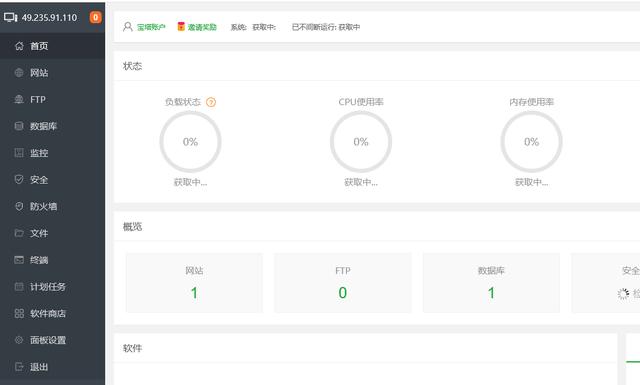Open the 文件 menu item
This screenshot has height=385, width=640.
52,233
